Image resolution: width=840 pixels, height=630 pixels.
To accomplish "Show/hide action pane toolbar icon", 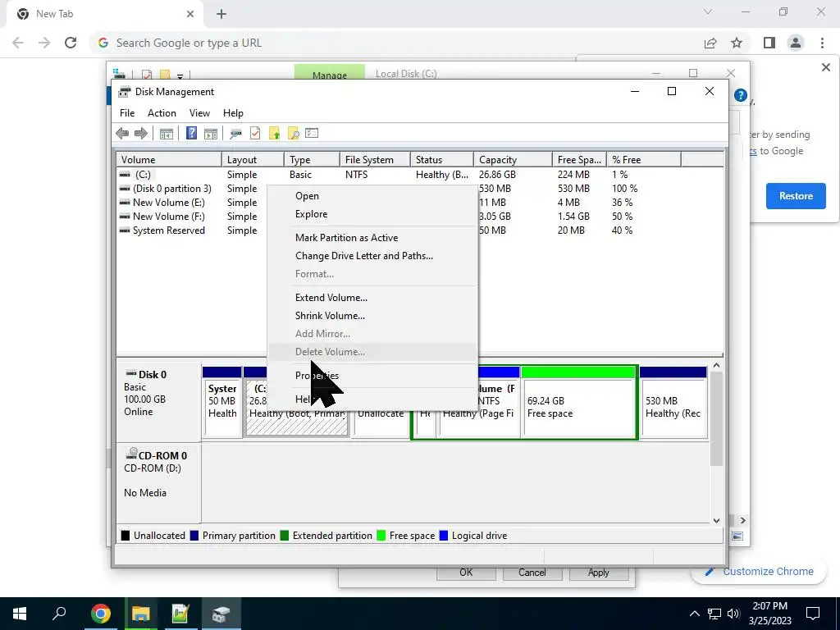I will point(211,134).
